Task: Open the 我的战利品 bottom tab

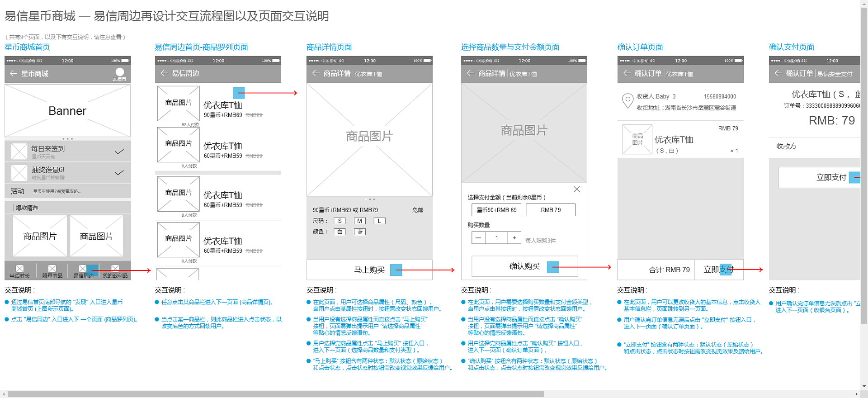Action: (x=115, y=271)
